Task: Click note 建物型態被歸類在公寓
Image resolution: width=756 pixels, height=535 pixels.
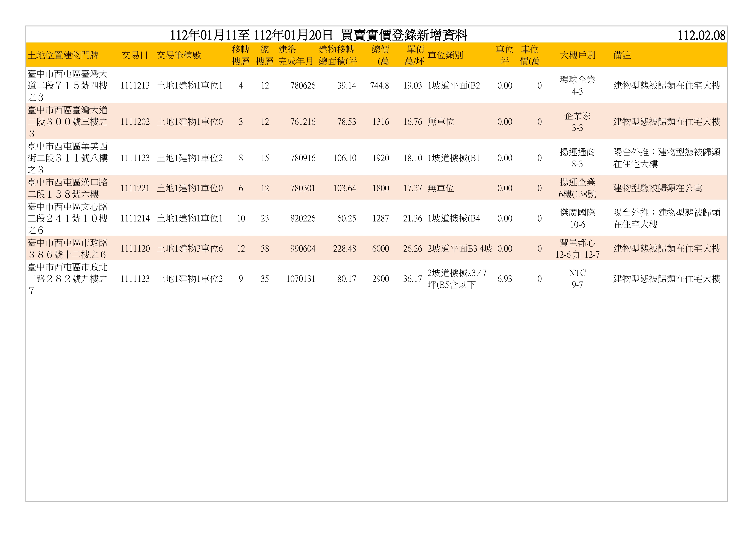Action: (657, 188)
